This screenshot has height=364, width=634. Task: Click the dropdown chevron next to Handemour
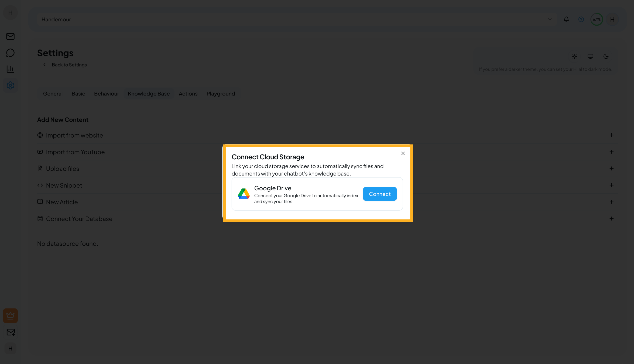(x=550, y=19)
